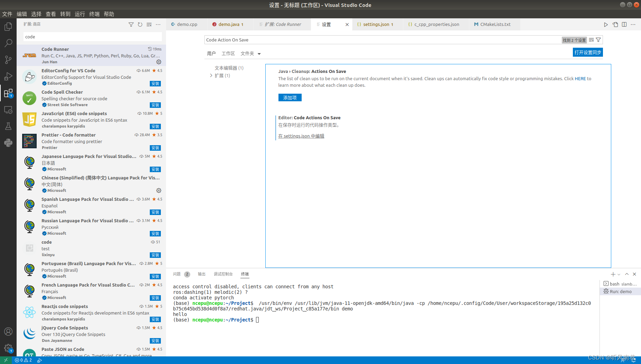Screen dimensions: 641x364
Task: Open Manage gear in activity bar
Action: 8,348
